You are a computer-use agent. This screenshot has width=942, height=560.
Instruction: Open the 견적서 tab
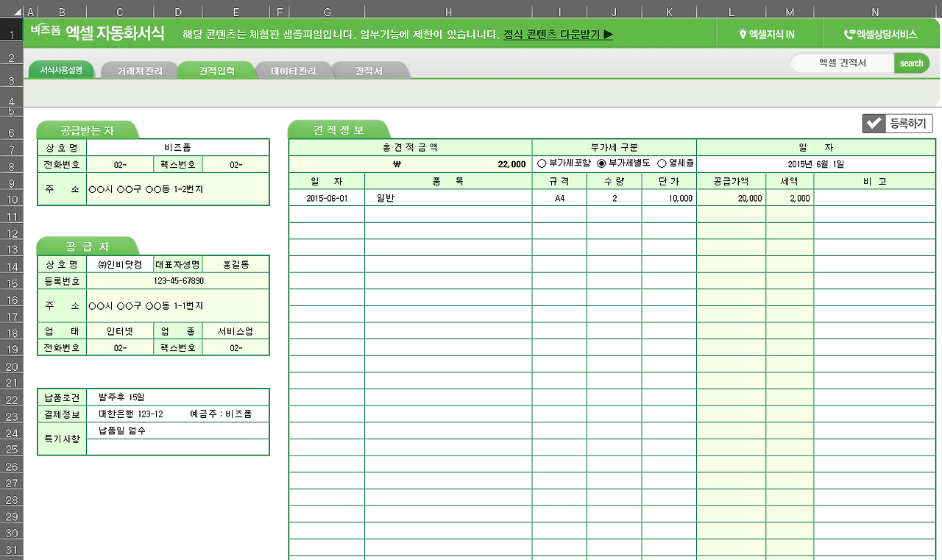pyautogui.click(x=369, y=71)
